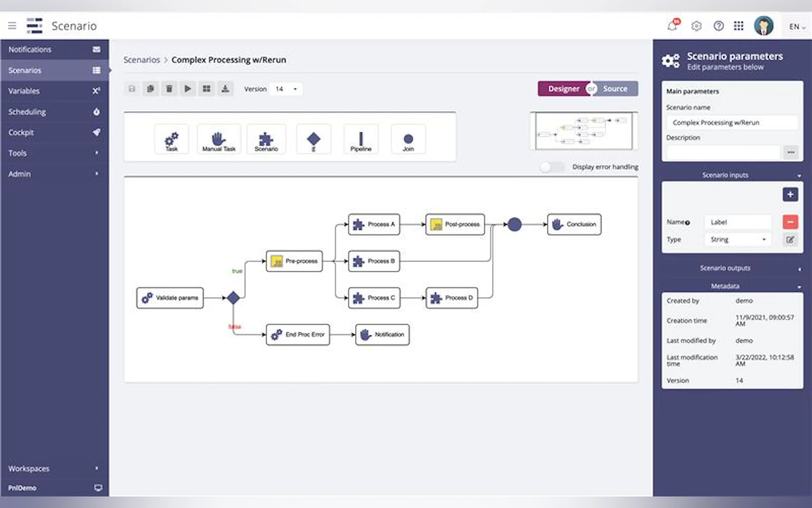Select the Join circle palette element
The image size is (812, 508).
tap(408, 139)
